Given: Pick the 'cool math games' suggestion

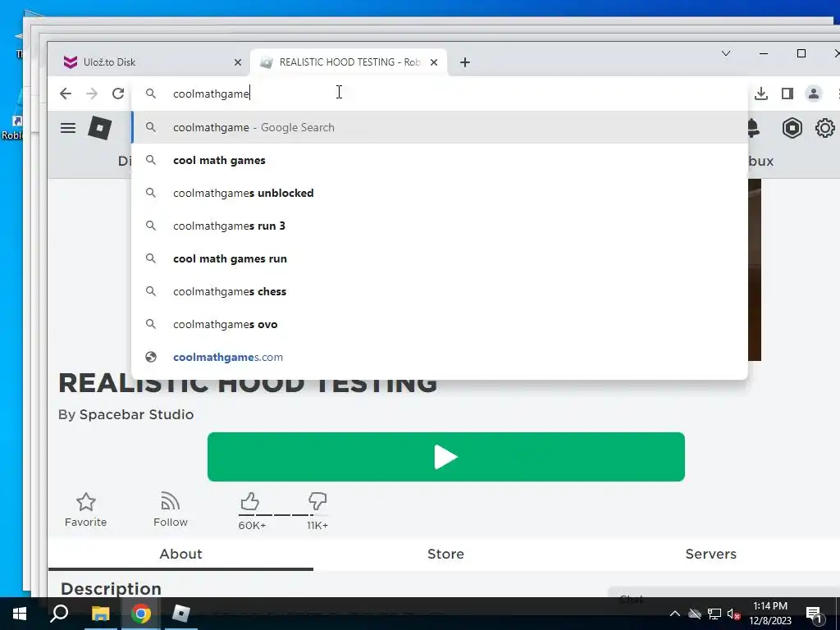Looking at the screenshot, I should pyautogui.click(x=440, y=160).
